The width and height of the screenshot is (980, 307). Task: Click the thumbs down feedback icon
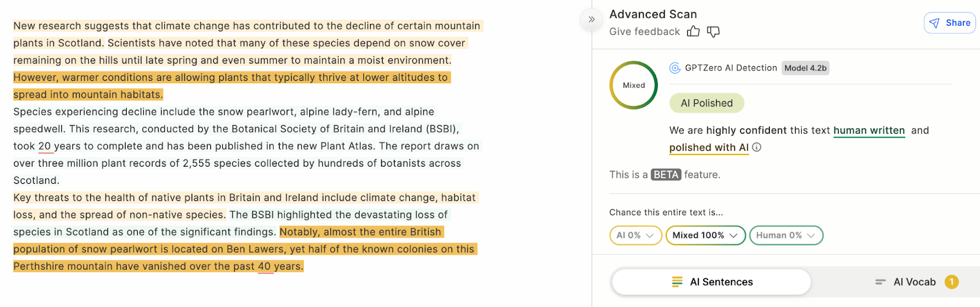(713, 31)
